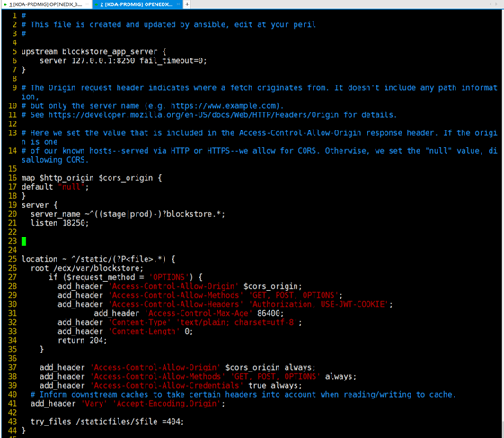
Task: Click the wrapped 'n is one' comment text
Action: coord(40,142)
